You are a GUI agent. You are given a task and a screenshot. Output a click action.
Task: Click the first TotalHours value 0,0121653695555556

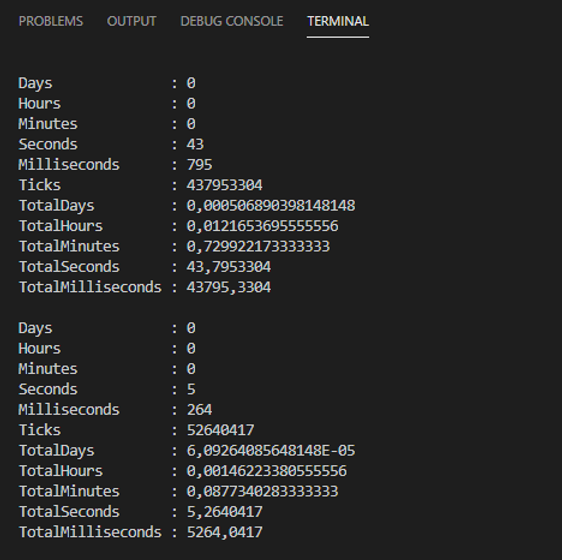pos(262,226)
